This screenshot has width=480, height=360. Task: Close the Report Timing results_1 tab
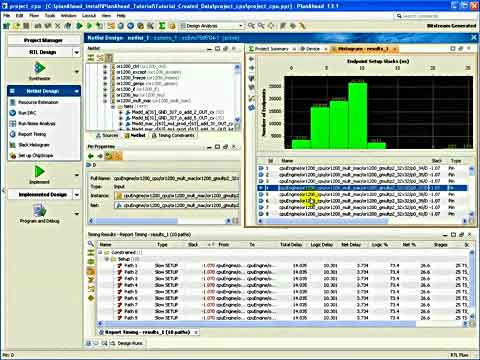click(x=196, y=332)
